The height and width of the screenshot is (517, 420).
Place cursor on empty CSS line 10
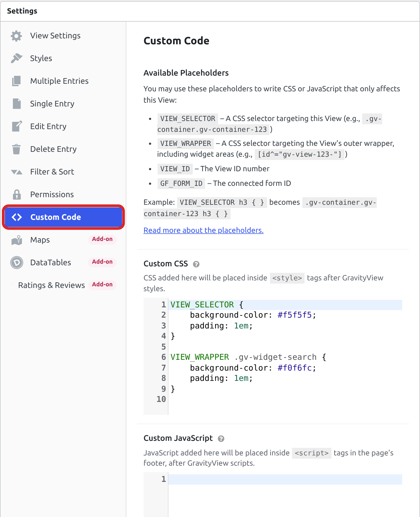(285, 399)
